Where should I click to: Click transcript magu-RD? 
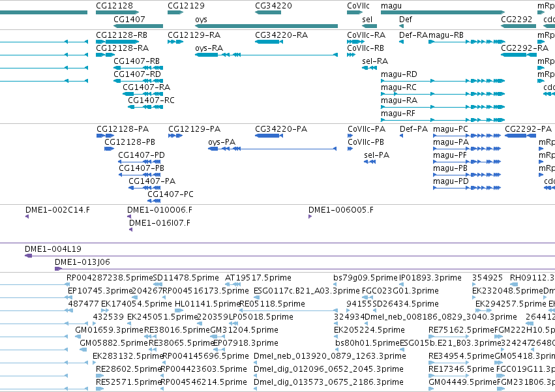399,74
